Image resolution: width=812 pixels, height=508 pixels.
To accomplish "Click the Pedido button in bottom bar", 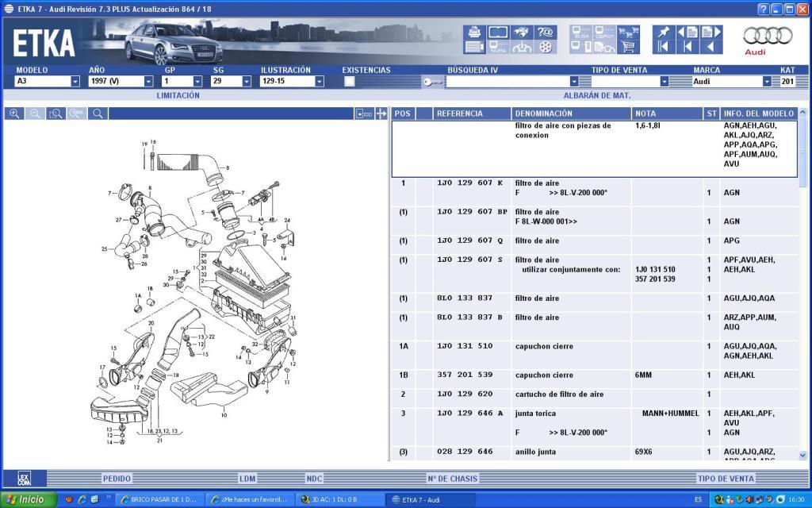I will [x=117, y=479].
